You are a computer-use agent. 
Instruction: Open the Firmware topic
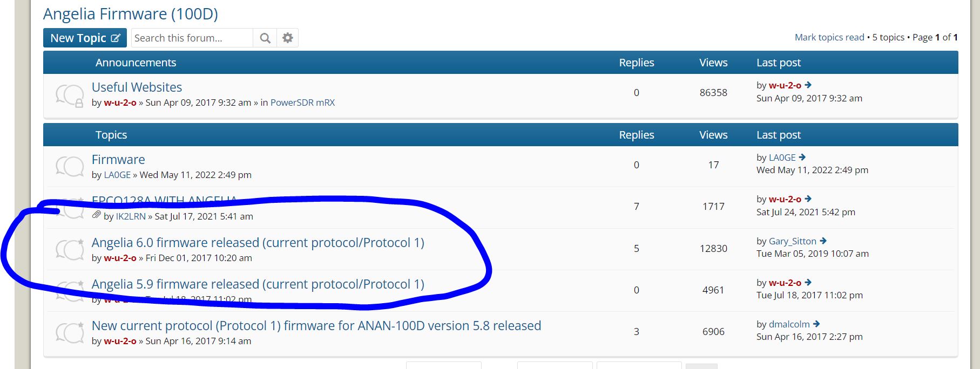point(118,160)
